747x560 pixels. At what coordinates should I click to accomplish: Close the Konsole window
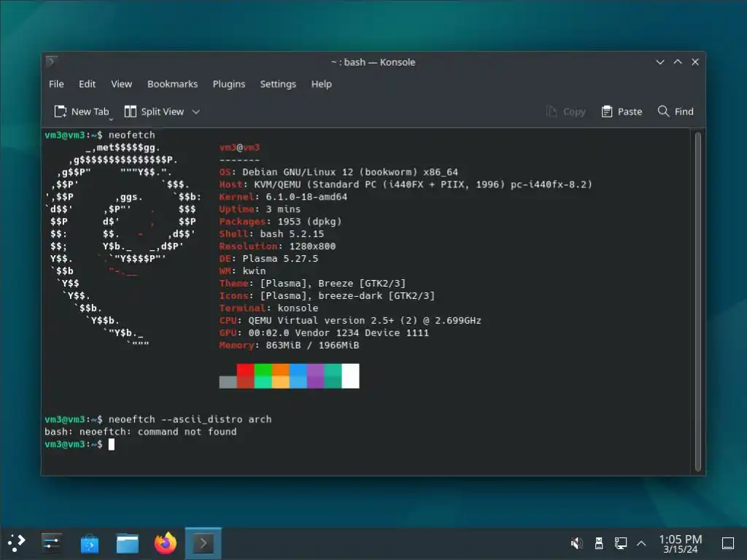click(x=695, y=62)
